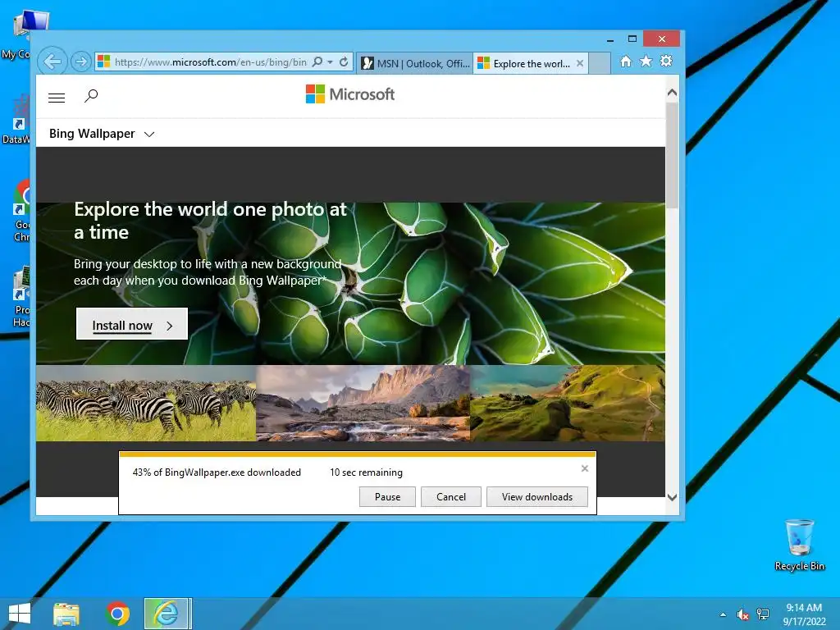
Task: Launch Google Chrome from the taskbar
Action: click(118, 614)
